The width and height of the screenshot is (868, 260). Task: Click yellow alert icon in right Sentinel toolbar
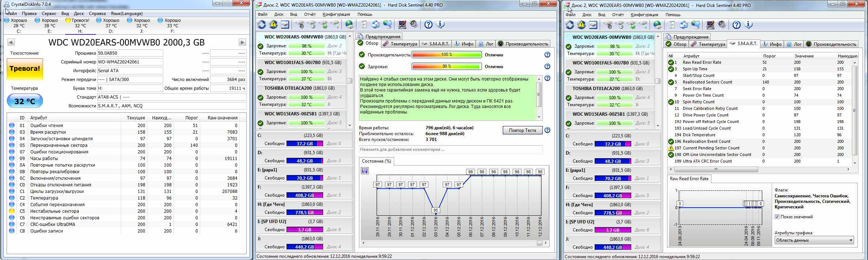(x=581, y=25)
